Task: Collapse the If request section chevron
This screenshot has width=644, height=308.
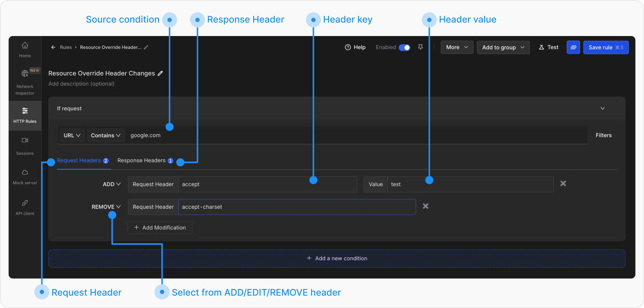Action: tap(602, 108)
